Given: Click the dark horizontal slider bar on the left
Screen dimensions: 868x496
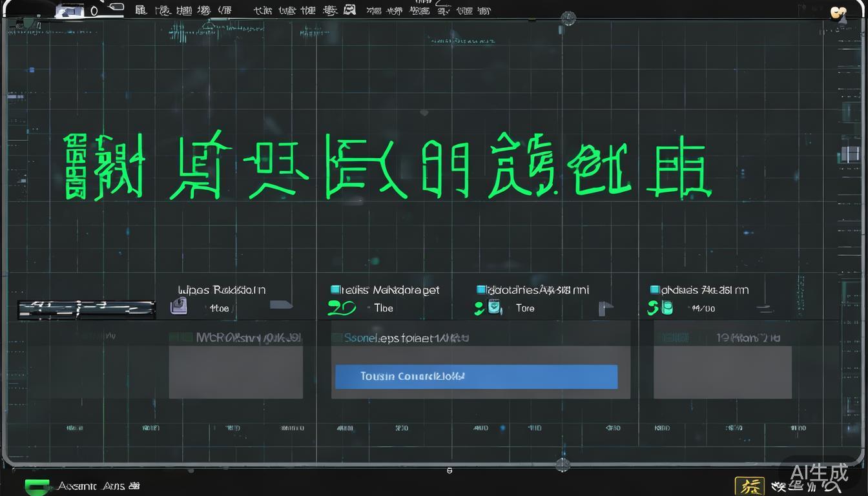Looking at the screenshot, I should (x=86, y=309).
